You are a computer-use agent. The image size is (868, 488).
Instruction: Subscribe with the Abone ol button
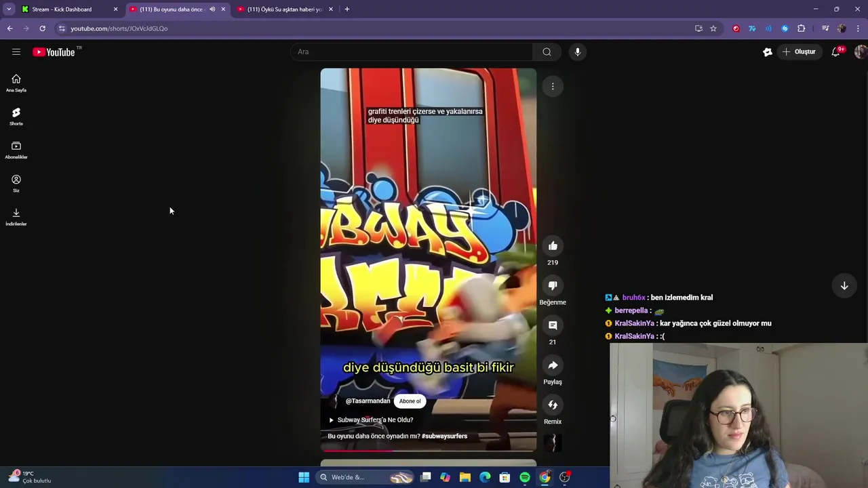click(410, 401)
